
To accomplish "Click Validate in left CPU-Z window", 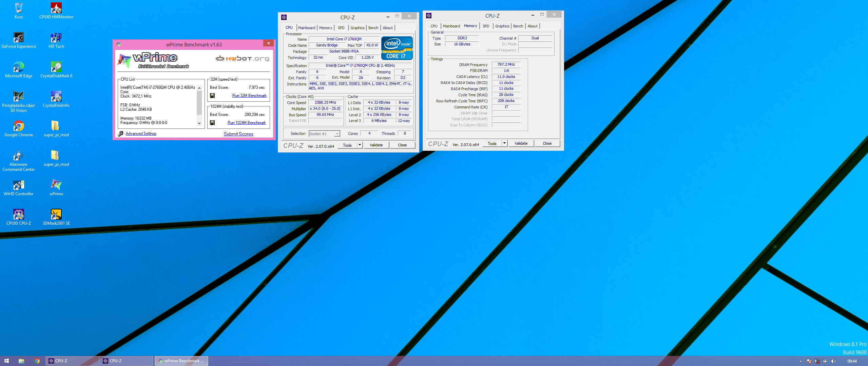I will pyautogui.click(x=376, y=145).
